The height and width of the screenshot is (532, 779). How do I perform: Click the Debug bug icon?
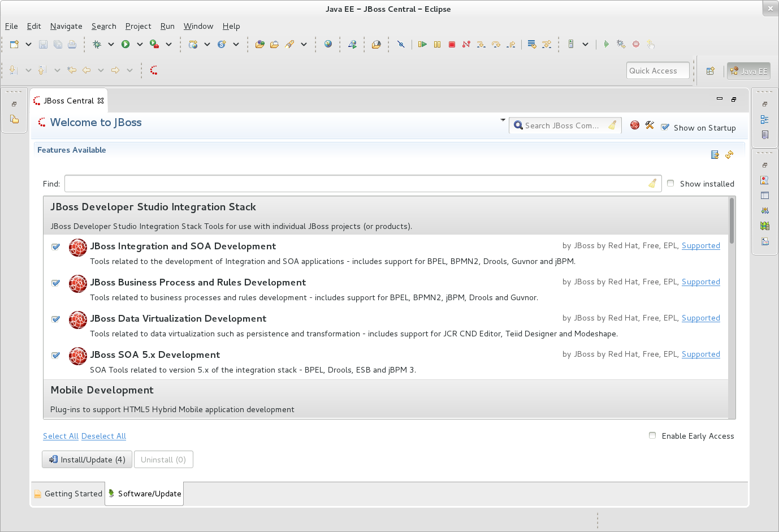point(97,44)
